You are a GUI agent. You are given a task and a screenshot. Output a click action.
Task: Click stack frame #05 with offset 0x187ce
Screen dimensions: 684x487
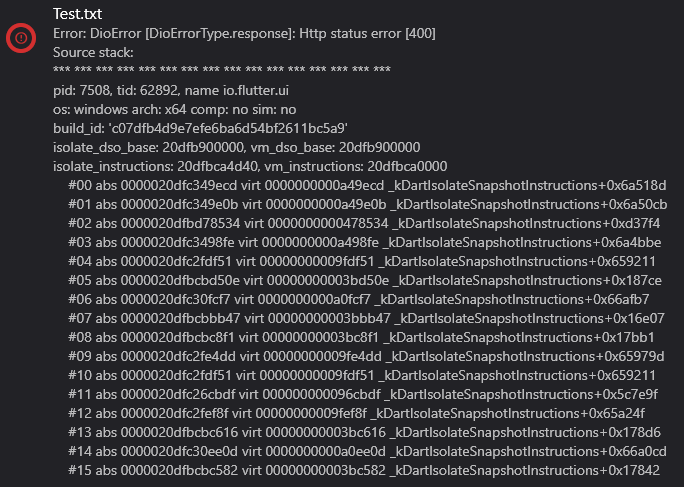pyautogui.click(x=365, y=280)
